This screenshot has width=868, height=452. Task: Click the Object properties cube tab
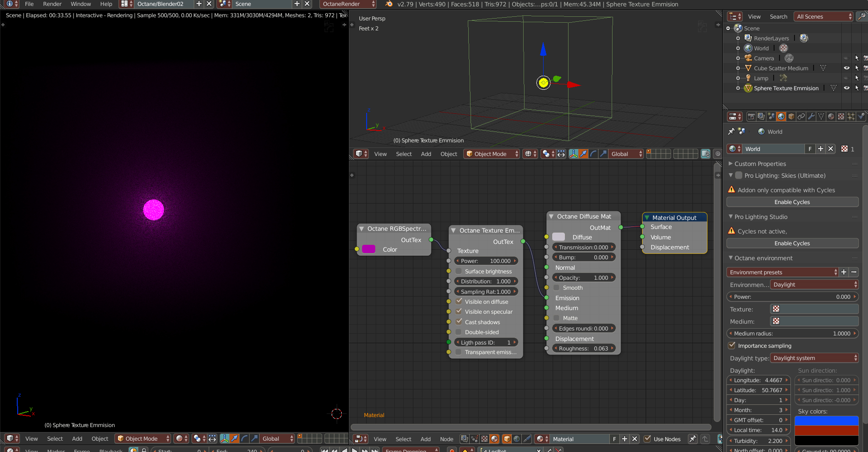(791, 117)
